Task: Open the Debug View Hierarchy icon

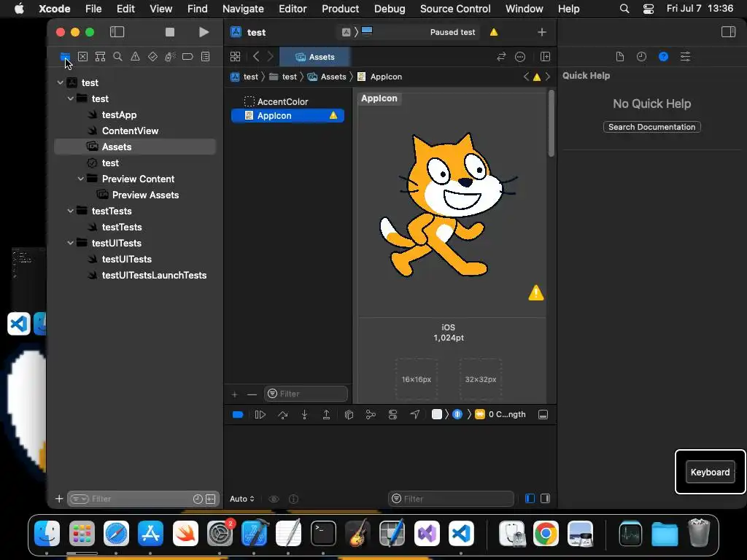Action: click(349, 415)
